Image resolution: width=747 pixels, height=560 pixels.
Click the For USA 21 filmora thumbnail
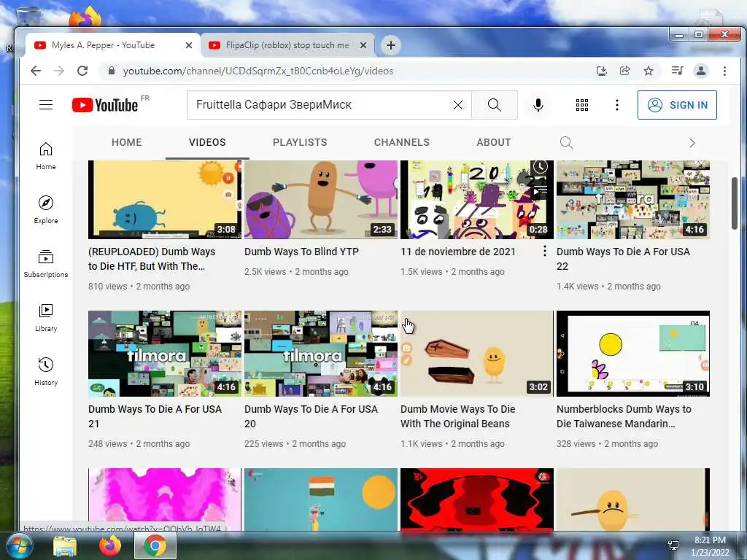165,354
